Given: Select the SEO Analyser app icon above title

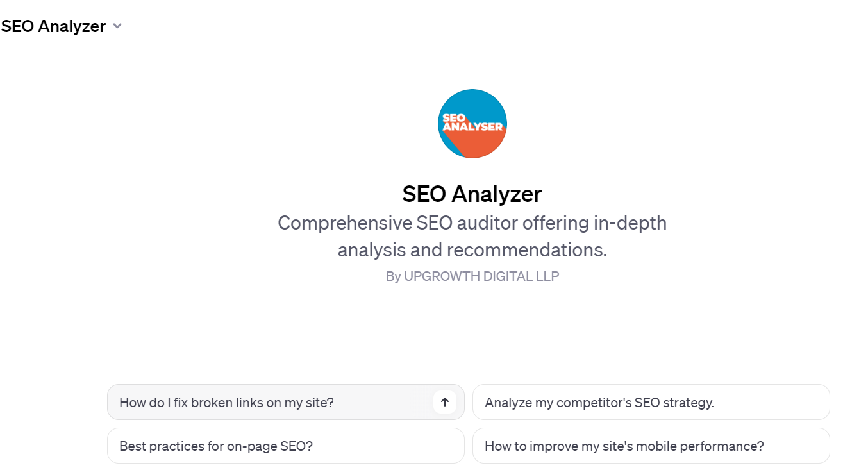Looking at the screenshot, I should pyautogui.click(x=472, y=123).
